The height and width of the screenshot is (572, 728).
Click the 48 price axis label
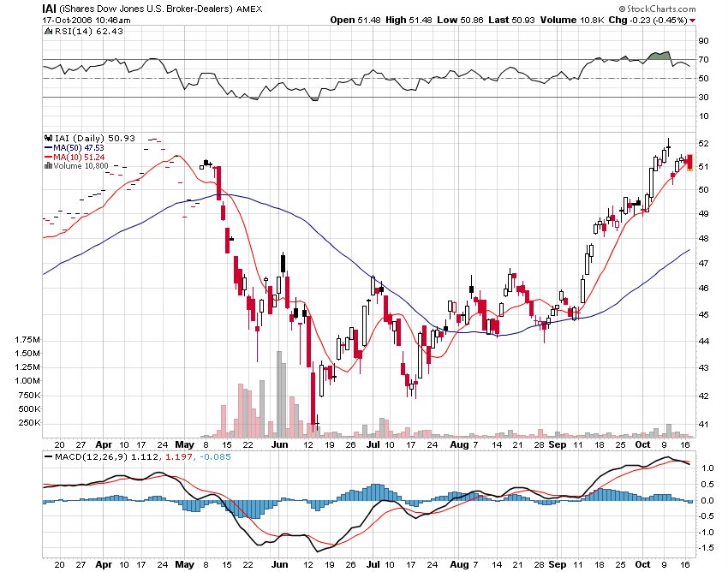[703, 239]
